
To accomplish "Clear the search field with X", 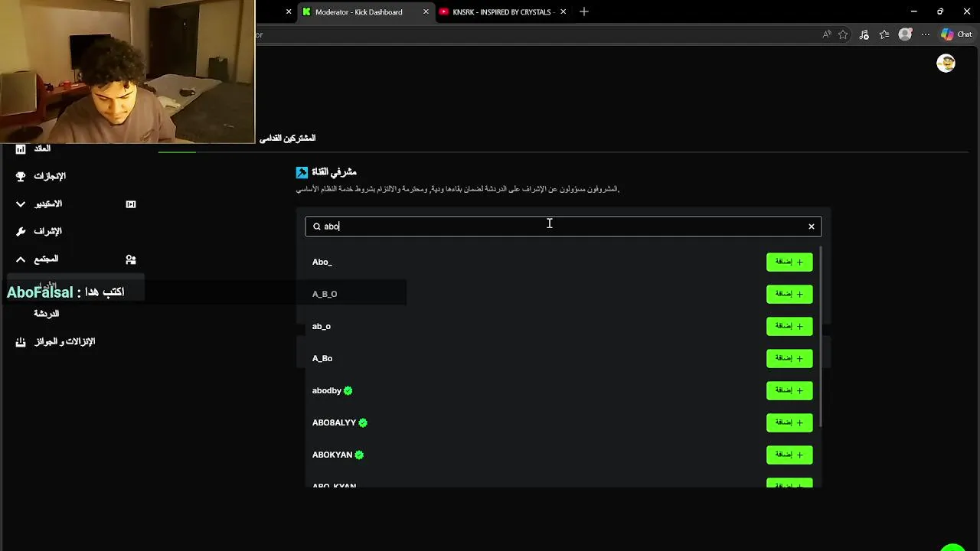I will pos(812,227).
